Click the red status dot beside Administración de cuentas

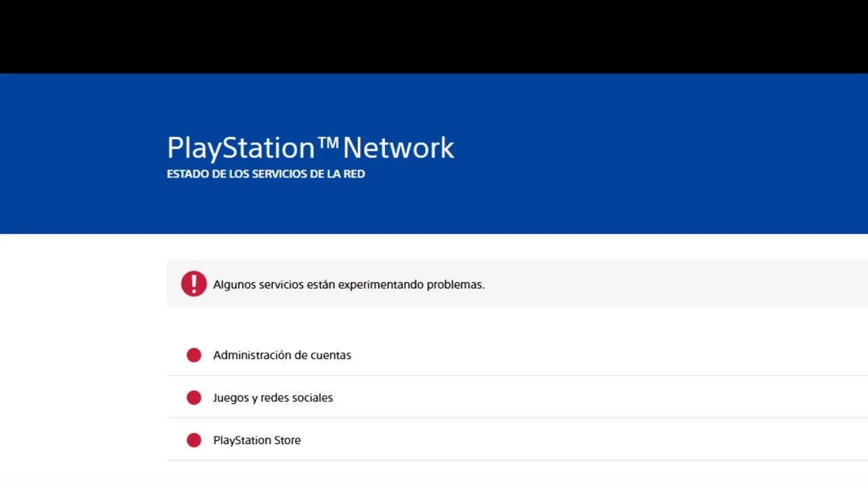pyautogui.click(x=194, y=355)
